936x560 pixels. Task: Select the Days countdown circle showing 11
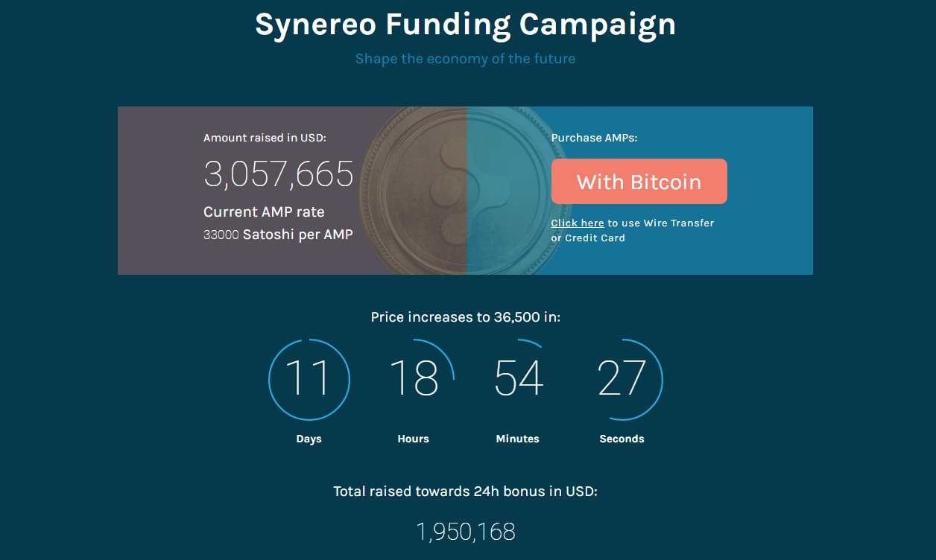click(x=309, y=380)
